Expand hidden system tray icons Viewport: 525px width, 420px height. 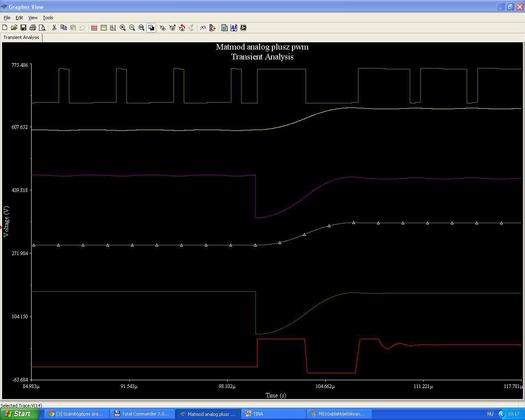tap(501, 414)
